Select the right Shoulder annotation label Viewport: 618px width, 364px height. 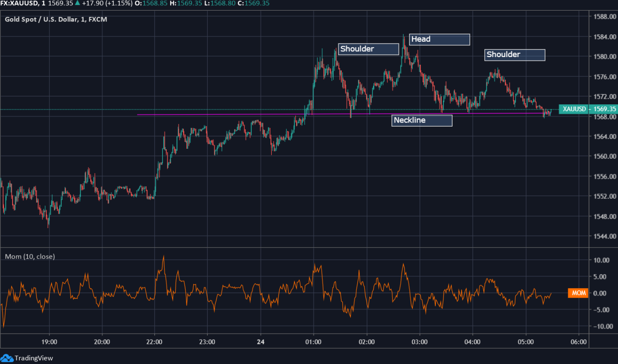[x=514, y=55]
